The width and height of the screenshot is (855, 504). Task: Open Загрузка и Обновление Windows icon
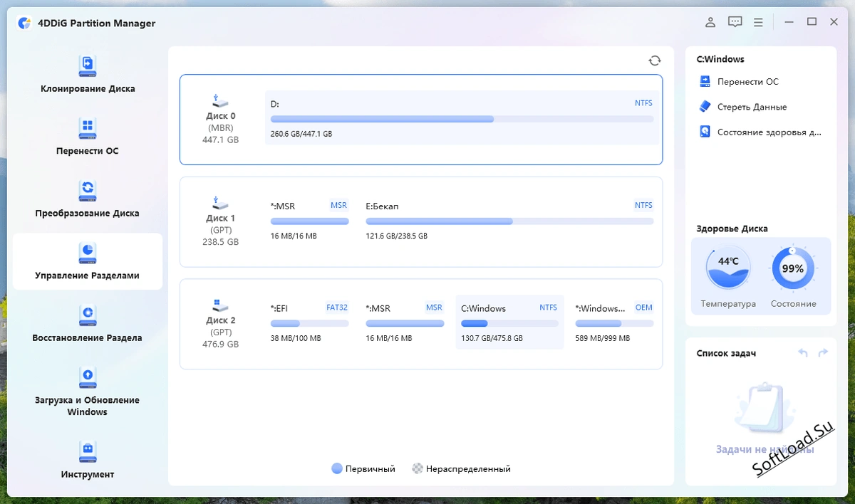coord(87,377)
